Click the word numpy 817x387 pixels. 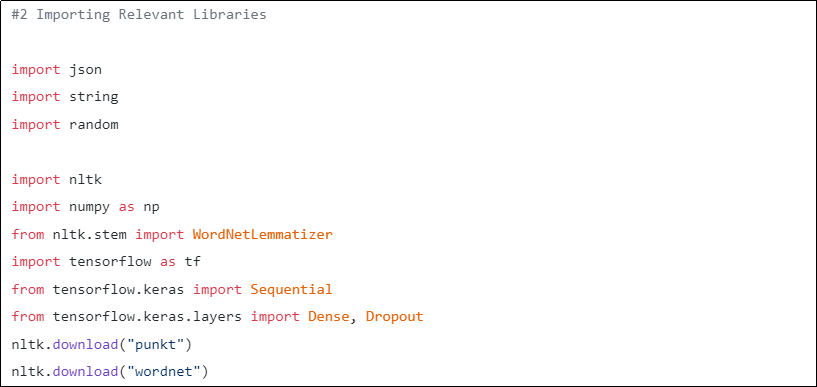click(x=90, y=207)
